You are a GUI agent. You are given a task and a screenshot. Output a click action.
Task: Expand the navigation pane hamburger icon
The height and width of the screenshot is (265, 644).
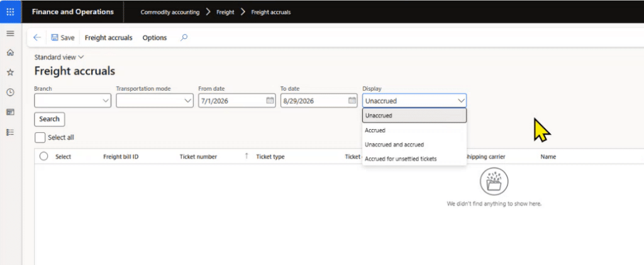(11, 33)
